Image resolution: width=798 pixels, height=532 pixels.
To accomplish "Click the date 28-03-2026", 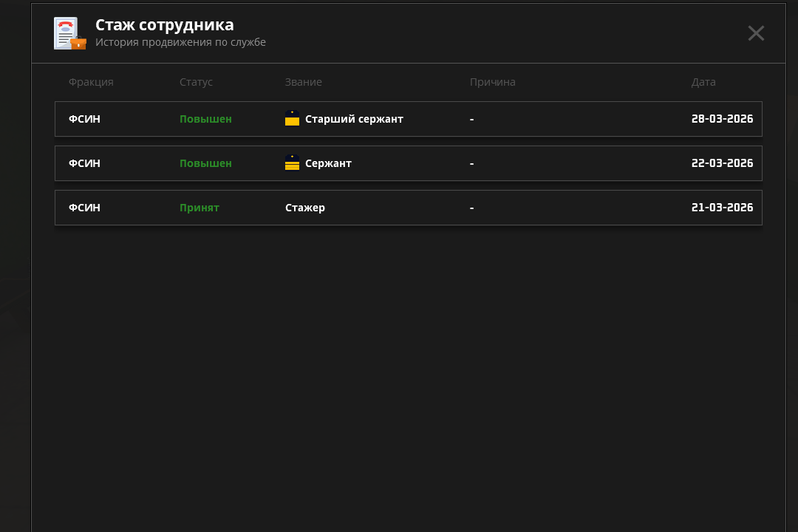I will pyautogui.click(x=722, y=119).
